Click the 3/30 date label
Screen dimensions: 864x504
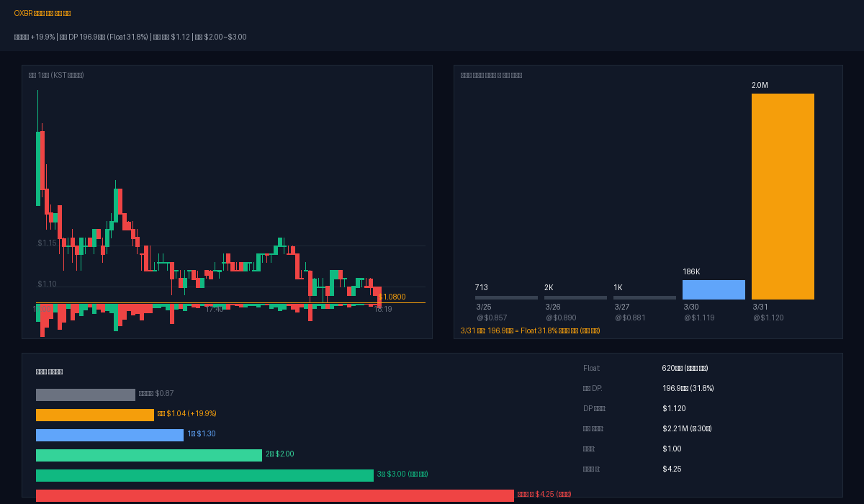[691, 307]
